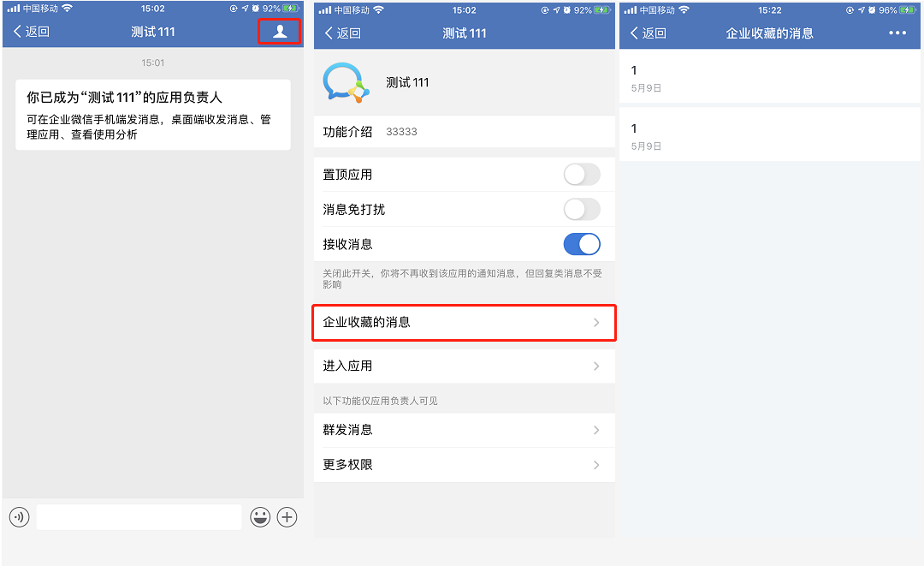Go back from the chat screen

coord(32,31)
